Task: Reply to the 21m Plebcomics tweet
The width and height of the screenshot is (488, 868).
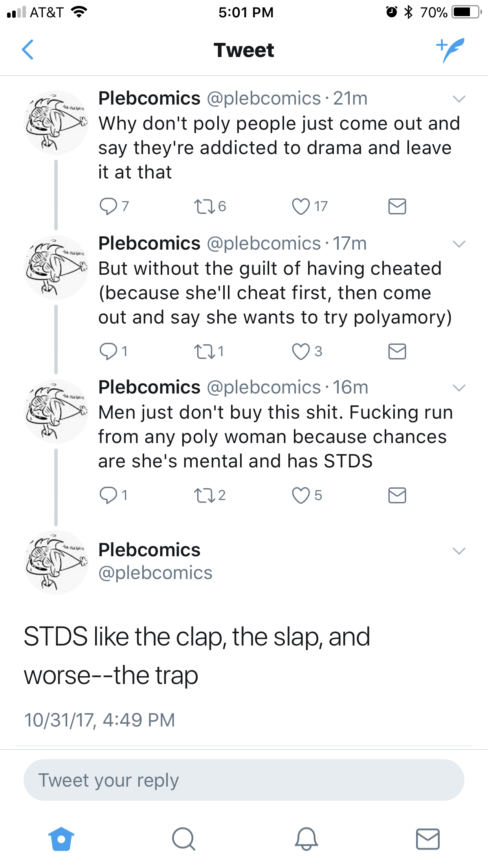Action: (108, 206)
